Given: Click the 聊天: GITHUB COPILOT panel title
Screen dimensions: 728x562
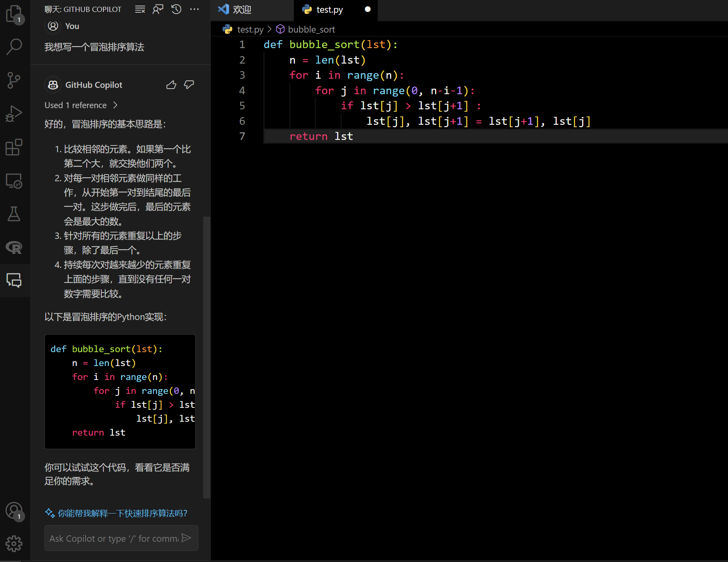Looking at the screenshot, I should pyautogui.click(x=83, y=9).
